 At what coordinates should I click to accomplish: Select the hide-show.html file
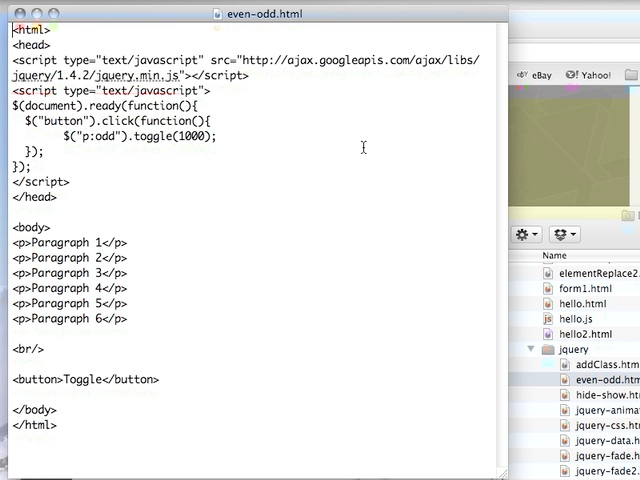coord(575,395)
